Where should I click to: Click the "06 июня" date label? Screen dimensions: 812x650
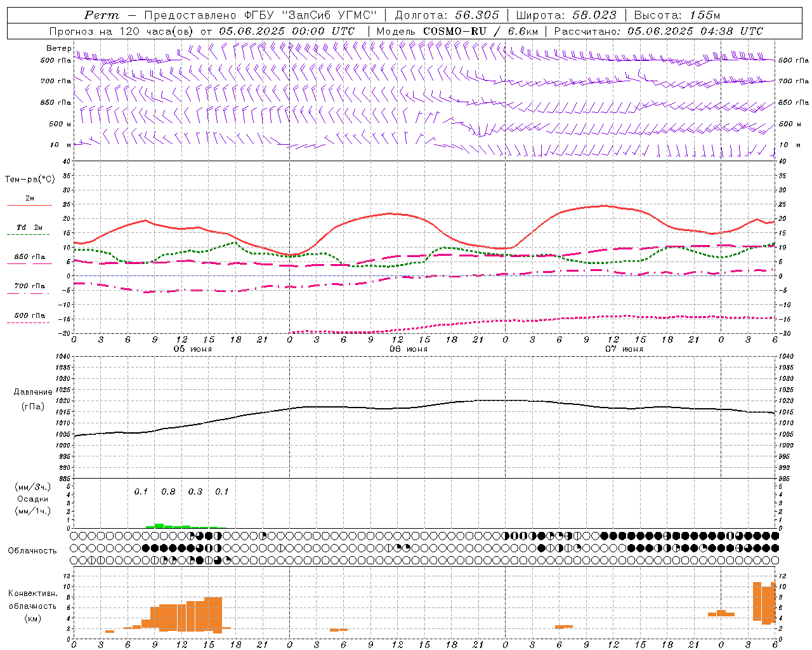point(409,349)
